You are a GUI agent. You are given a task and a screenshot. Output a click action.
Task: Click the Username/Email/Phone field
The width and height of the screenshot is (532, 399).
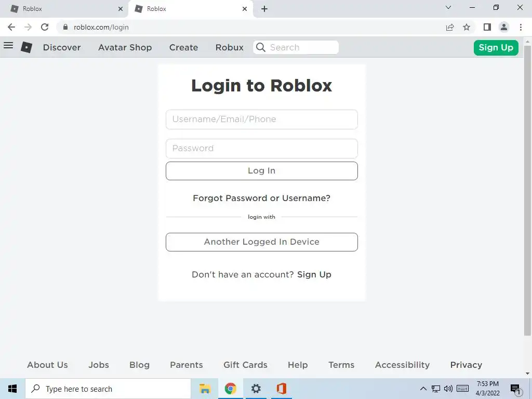[x=262, y=119]
